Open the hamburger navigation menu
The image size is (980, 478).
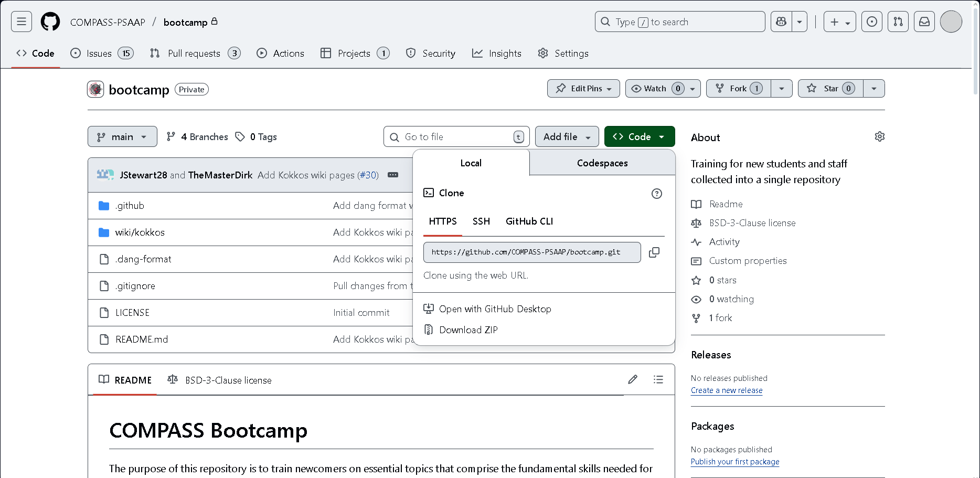click(22, 22)
